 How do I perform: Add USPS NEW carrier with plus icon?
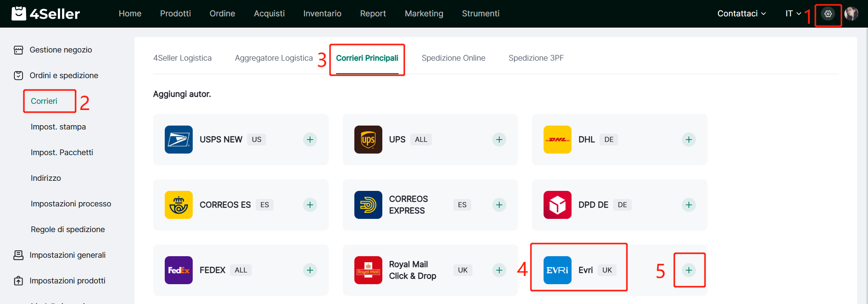click(x=310, y=140)
